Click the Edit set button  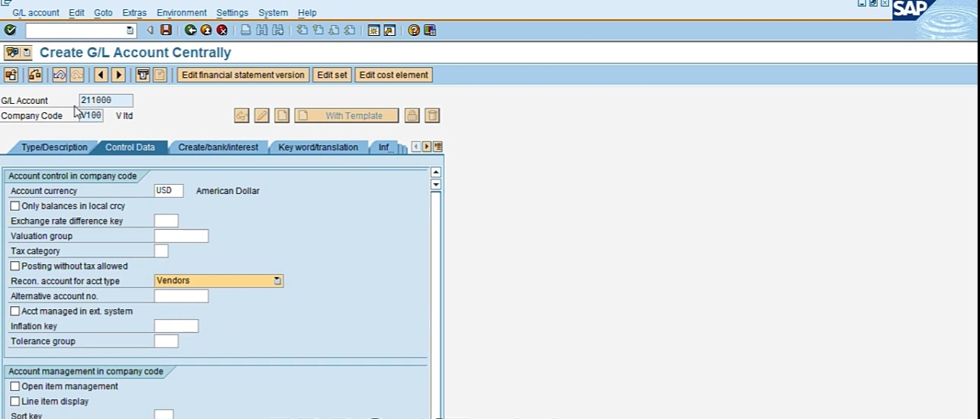click(332, 75)
